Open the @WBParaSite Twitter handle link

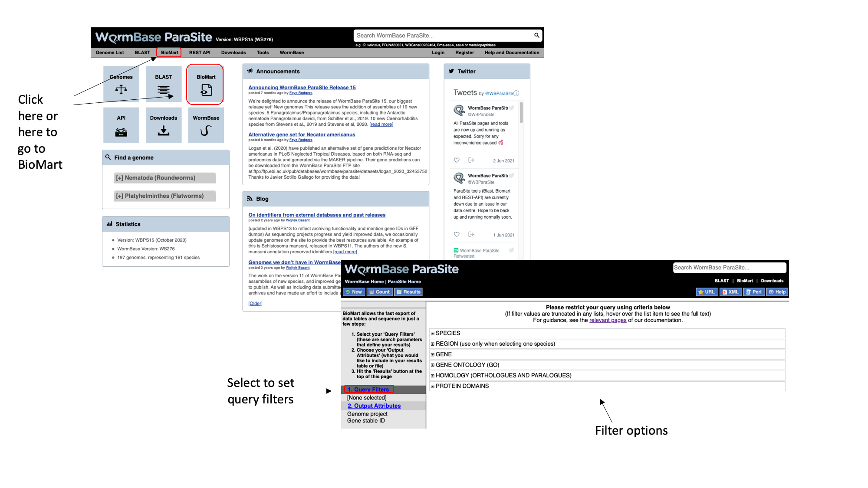click(499, 93)
